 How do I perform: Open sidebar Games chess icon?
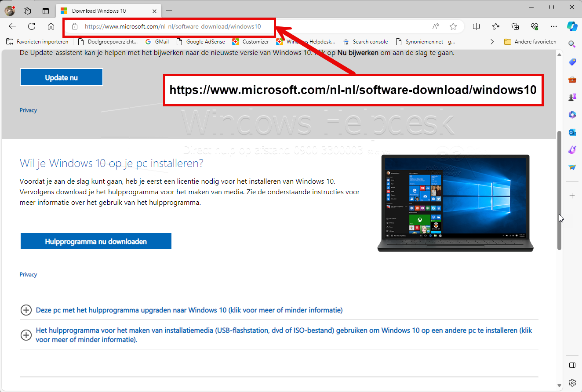[572, 97]
